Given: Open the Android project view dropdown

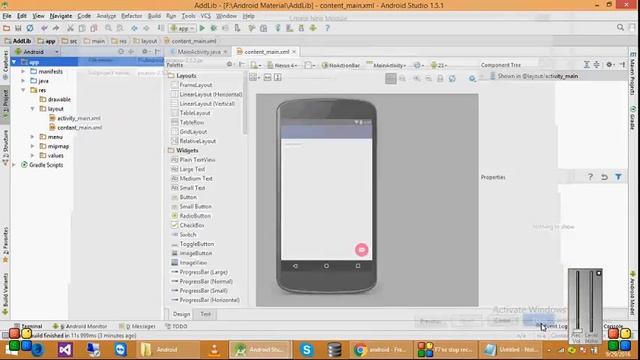Looking at the screenshot, I should (37, 52).
